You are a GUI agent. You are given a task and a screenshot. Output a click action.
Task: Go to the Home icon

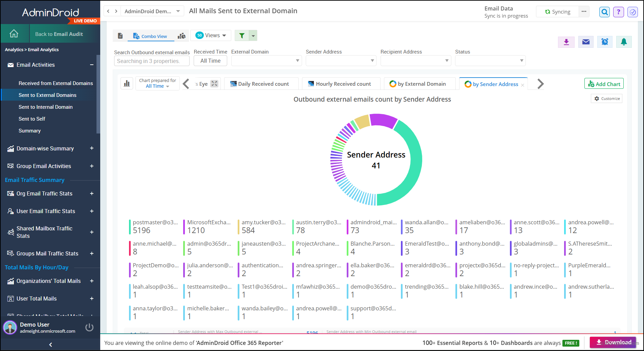tap(14, 34)
